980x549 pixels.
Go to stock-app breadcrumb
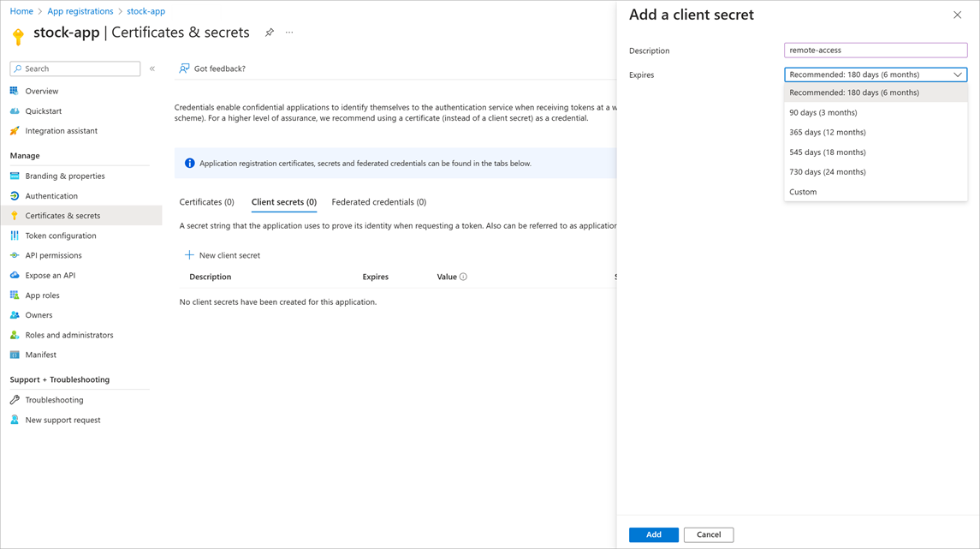(x=146, y=11)
